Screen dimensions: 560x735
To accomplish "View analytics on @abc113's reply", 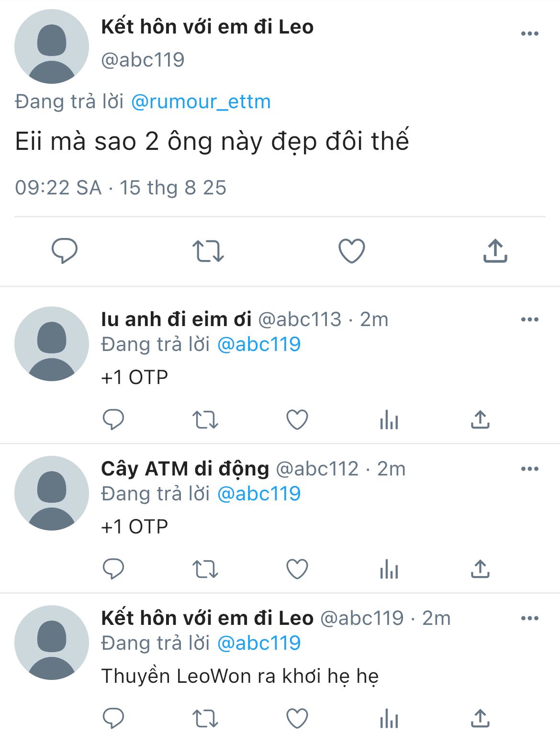I will pos(389,420).
